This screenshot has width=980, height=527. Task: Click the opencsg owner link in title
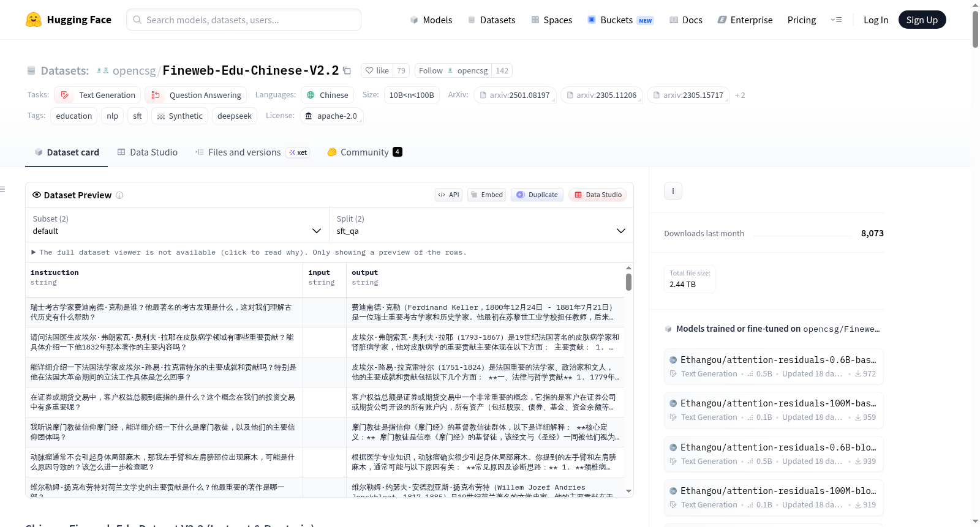coord(134,71)
